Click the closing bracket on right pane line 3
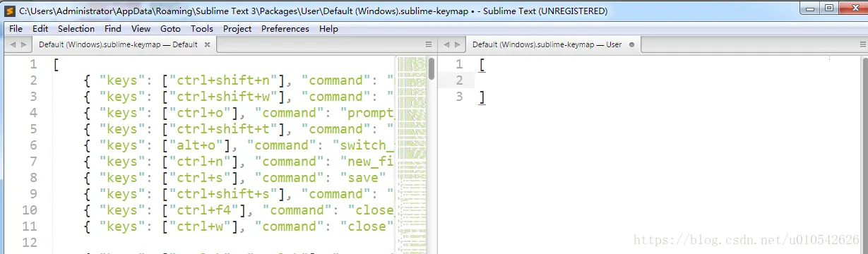Viewport: 868px width, 254px height. [x=482, y=97]
